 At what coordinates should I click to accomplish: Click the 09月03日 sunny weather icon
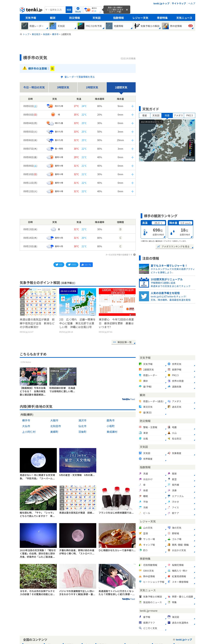coord(53,115)
